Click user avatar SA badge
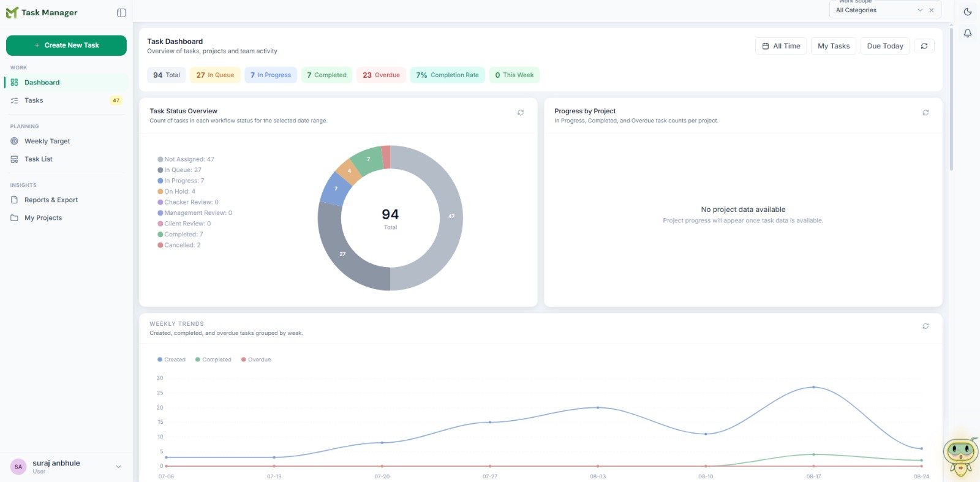This screenshot has width=980, height=482. pos(18,467)
